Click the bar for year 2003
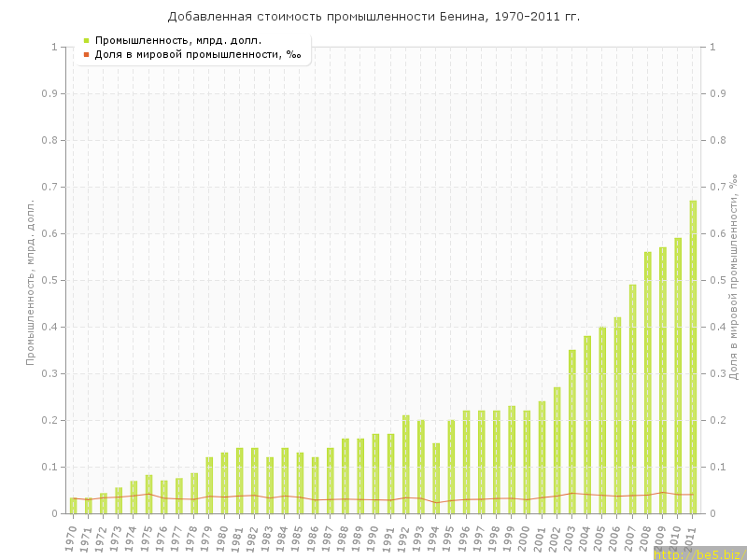 point(572,431)
